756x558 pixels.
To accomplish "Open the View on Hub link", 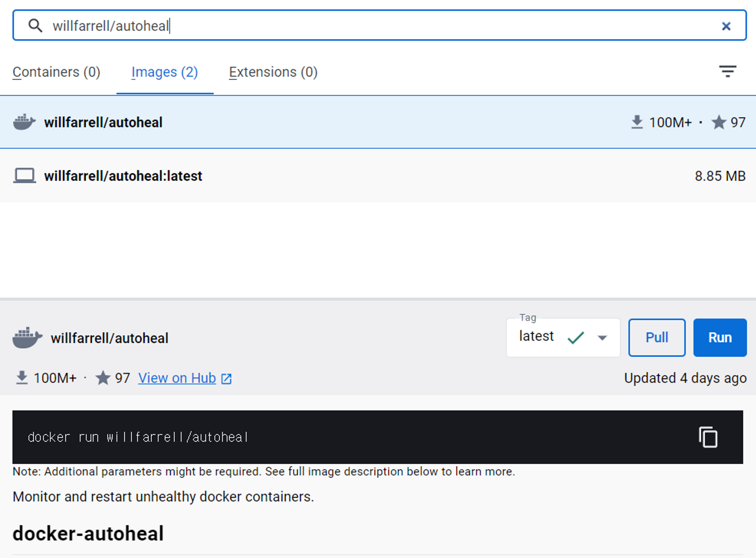I will coord(177,378).
